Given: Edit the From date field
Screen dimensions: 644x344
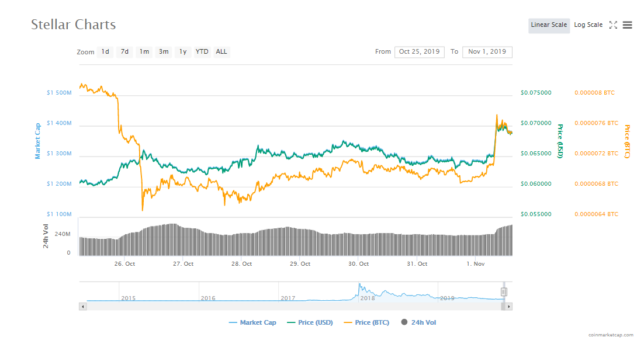Looking at the screenshot, I should pyautogui.click(x=420, y=52).
